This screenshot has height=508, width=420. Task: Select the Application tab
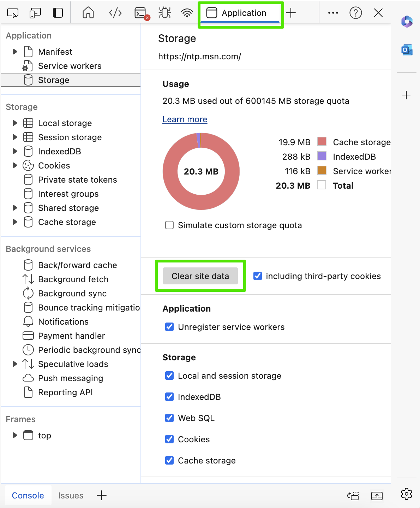click(x=241, y=13)
